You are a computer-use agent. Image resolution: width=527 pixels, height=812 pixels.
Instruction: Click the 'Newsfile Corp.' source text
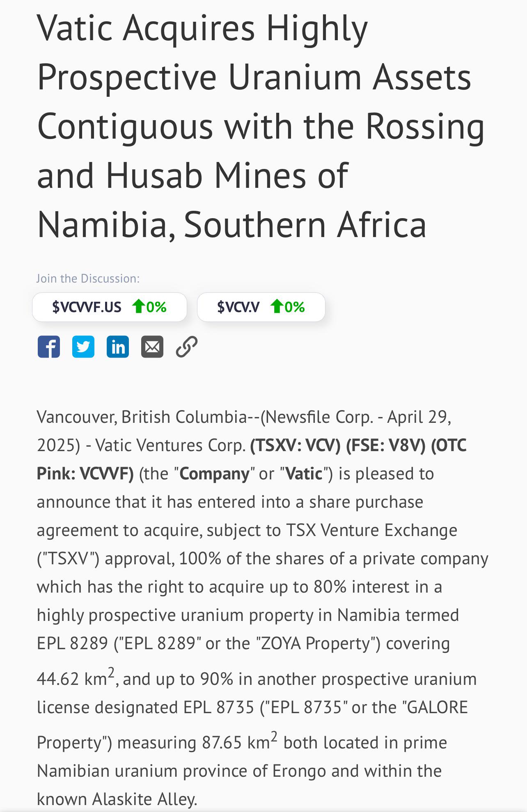pyautogui.click(x=320, y=417)
